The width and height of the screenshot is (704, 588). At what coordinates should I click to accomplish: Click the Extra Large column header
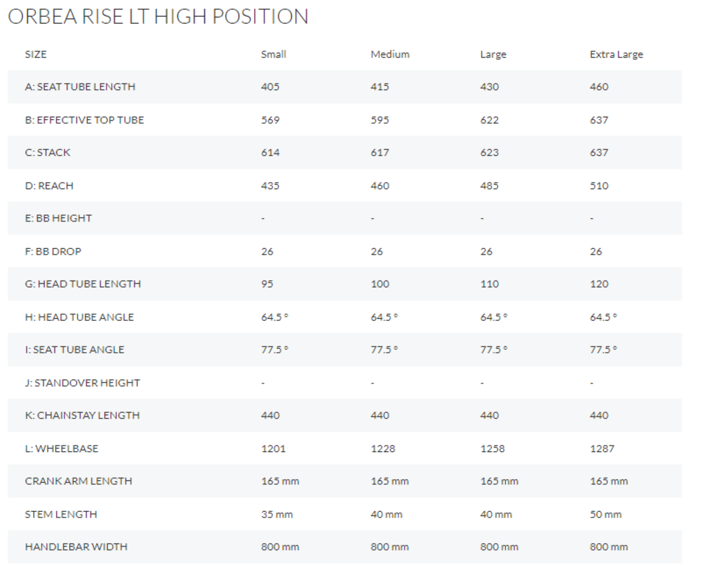616,54
